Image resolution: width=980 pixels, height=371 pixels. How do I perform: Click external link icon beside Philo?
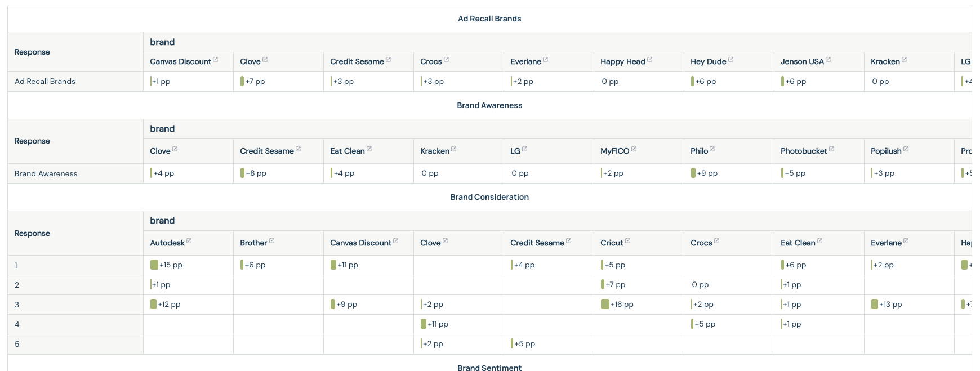pyautogui.click(x=712, y=149)
